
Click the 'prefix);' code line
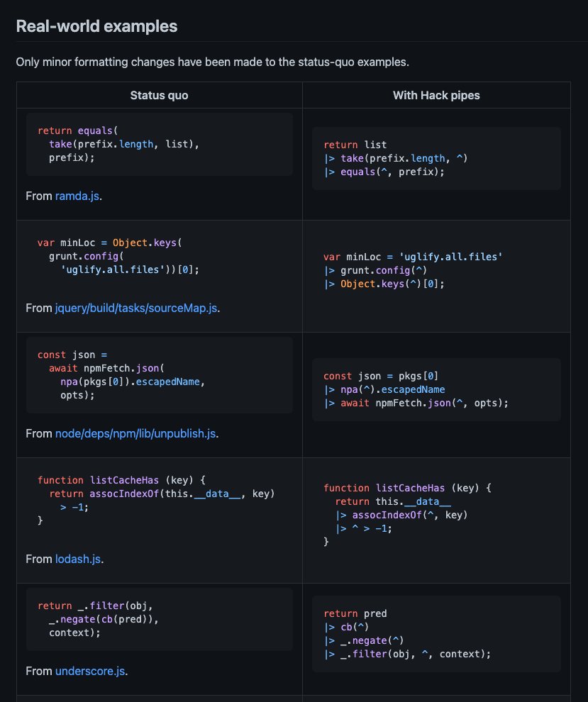point(72,157)
